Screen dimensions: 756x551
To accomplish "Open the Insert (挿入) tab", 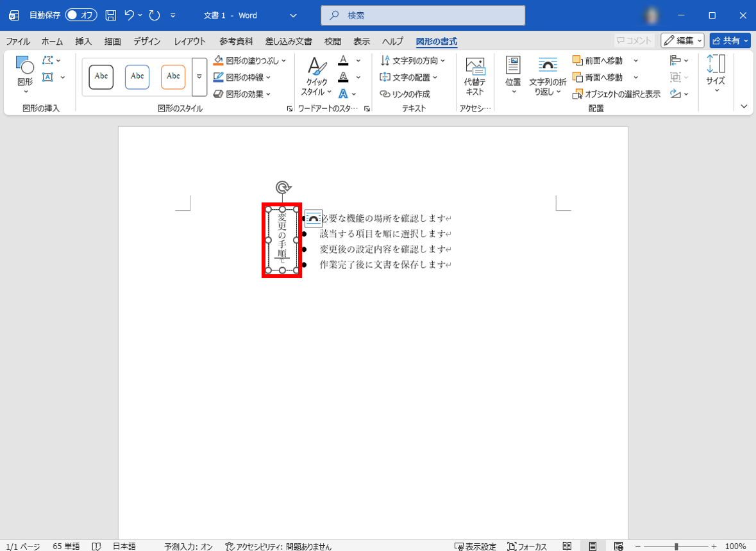I will [x=83, y=42].
